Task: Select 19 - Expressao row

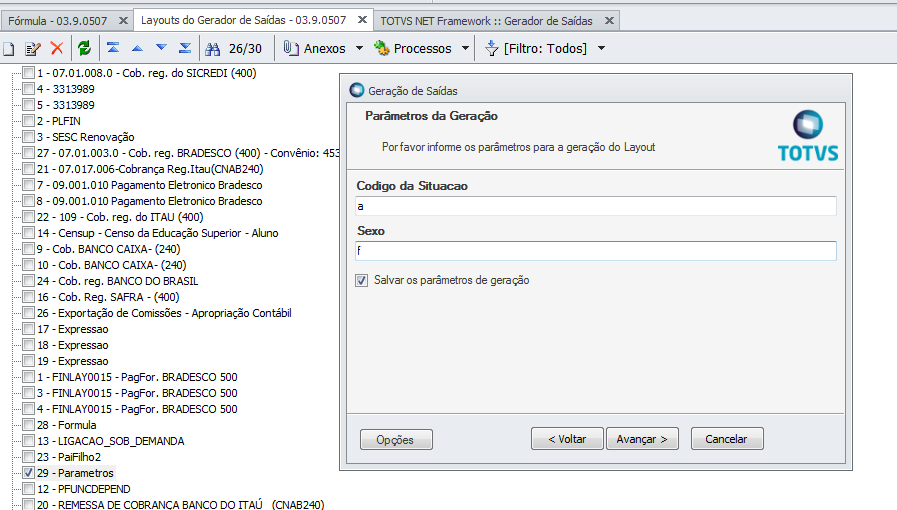Action: (x=73, y=361)
